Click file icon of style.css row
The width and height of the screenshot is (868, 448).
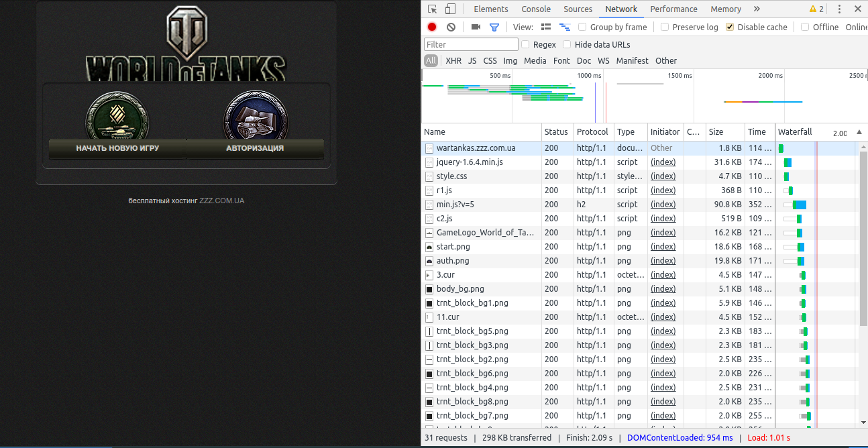pyautogui.click(x=429, y=176)
